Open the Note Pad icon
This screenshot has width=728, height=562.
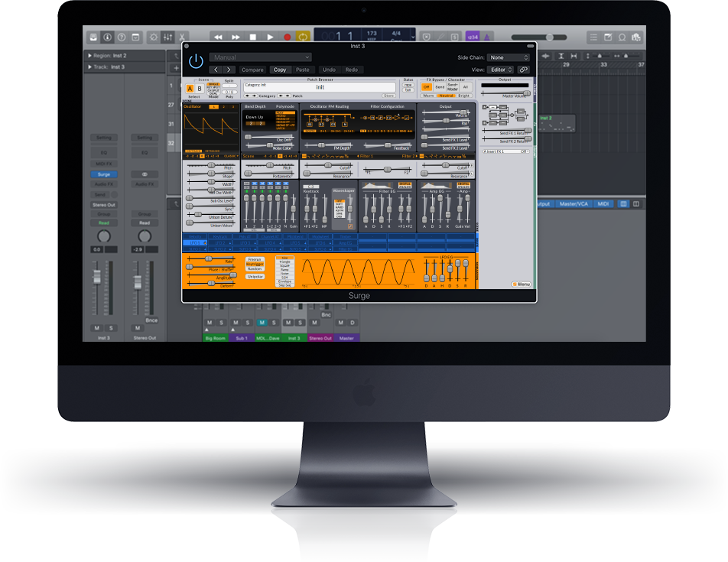(608, 37)
